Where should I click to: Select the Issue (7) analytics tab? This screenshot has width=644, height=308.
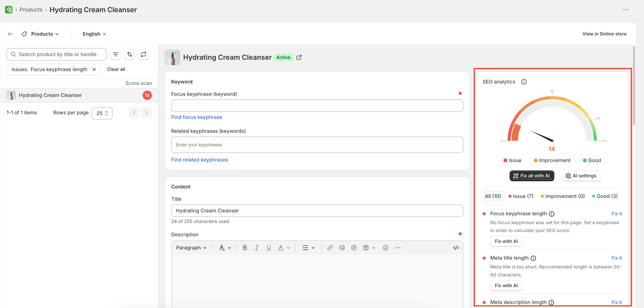point(521,196)
